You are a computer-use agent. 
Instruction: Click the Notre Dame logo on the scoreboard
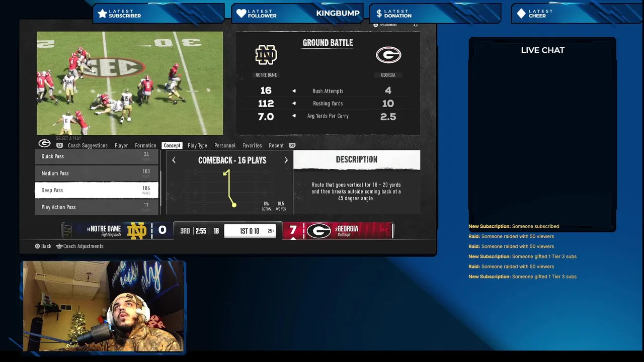click(x=136, y=231)
